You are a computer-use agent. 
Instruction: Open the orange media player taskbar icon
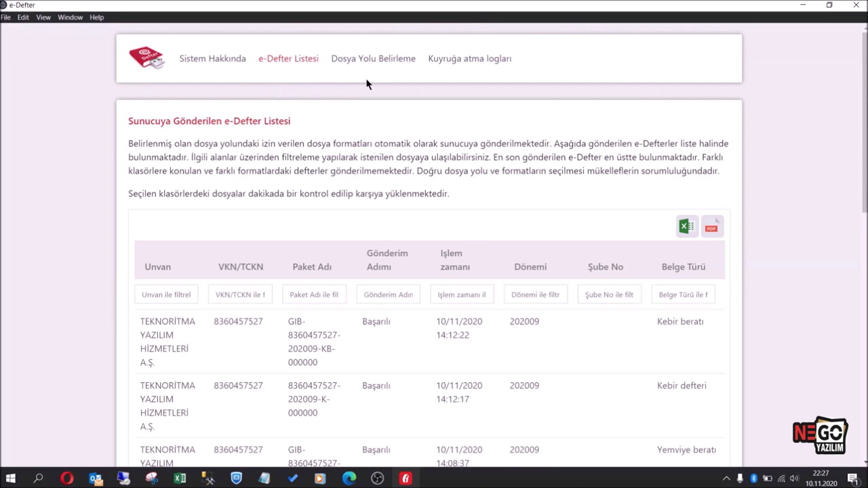[320, 479]
